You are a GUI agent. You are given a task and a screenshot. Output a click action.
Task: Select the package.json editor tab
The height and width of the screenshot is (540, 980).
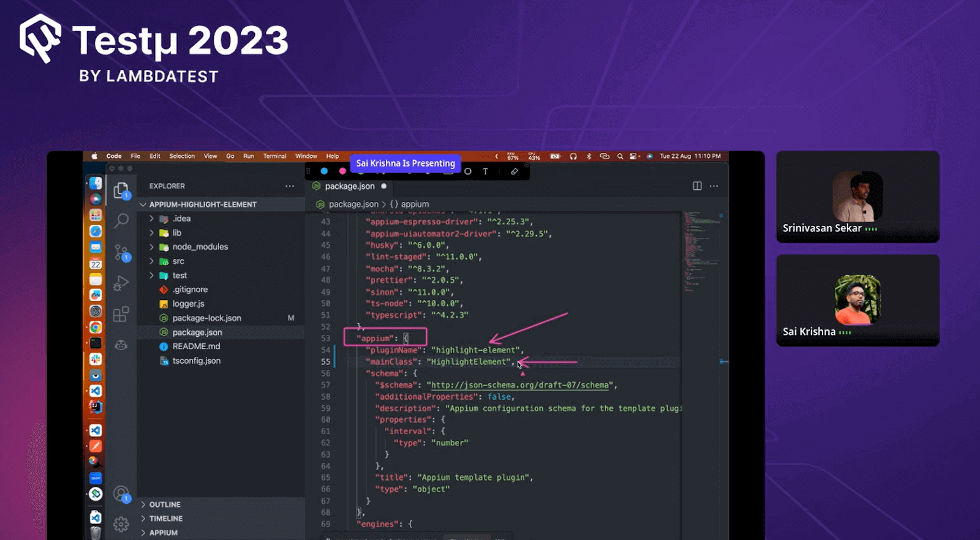(x=349, y=186)
